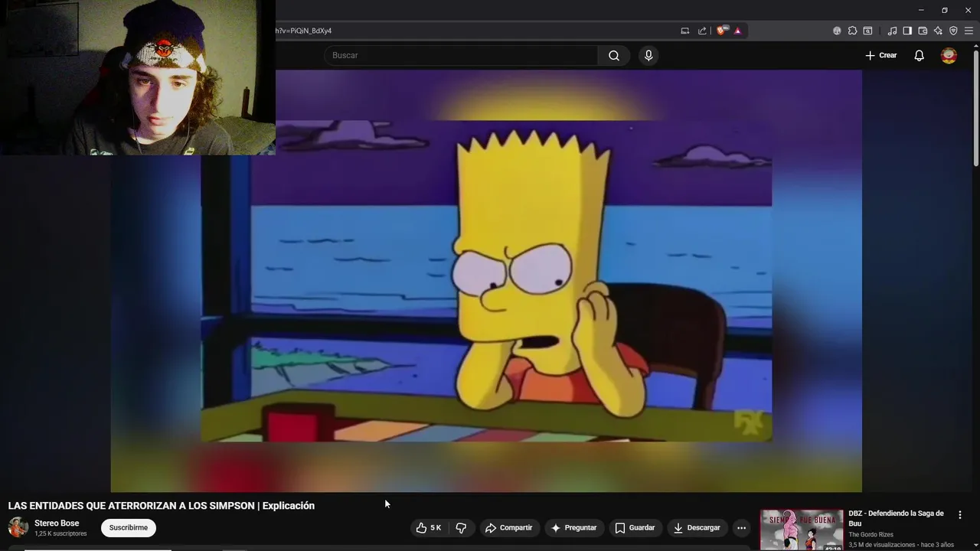Viewport: 980px width, 551px height.
Task: Click the YouTube search magnifier button
Action: point(614,55)
